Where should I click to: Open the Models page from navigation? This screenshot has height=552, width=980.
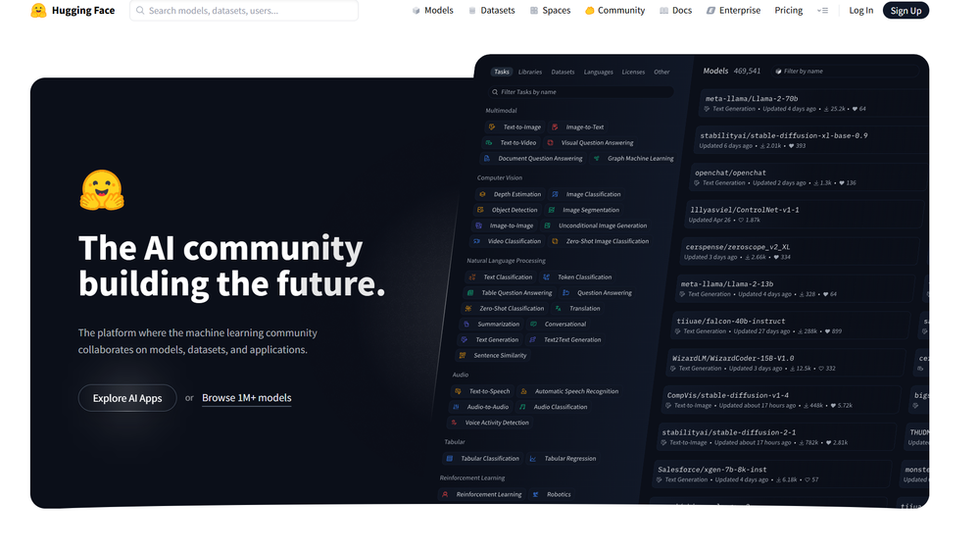click(432, 10)
